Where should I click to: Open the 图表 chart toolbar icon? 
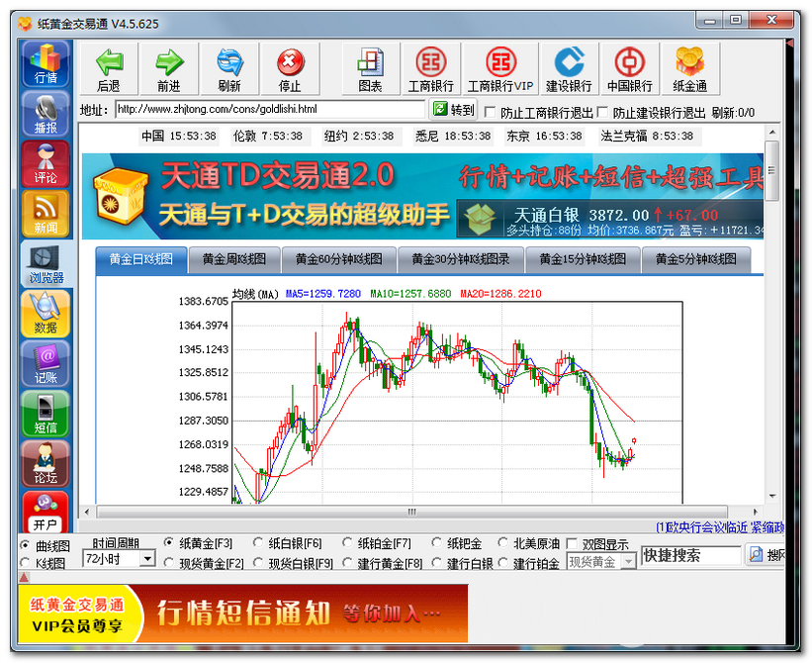tap(370, 69)
